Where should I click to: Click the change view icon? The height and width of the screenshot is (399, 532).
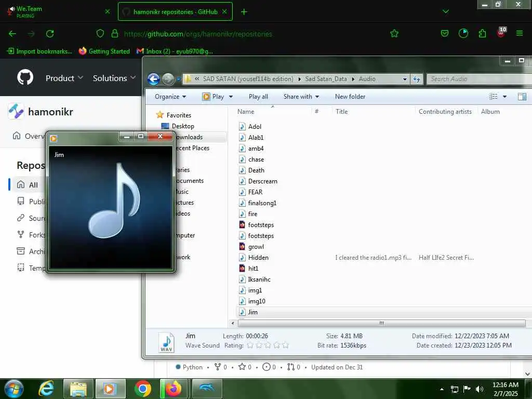pos(494,97)
